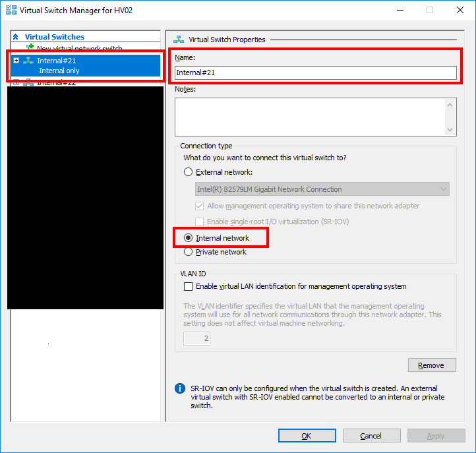Expand the Internal#21 switch tree node
Image resolution: width=476 pixels, height=453 pixels.
coord(16,61)
